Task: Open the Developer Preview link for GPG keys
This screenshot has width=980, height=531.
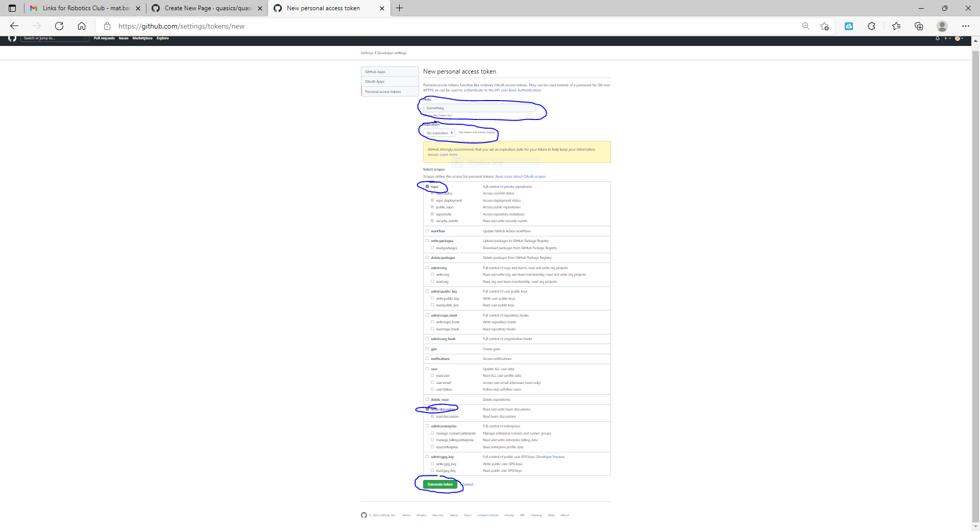Action: point(550,457)
